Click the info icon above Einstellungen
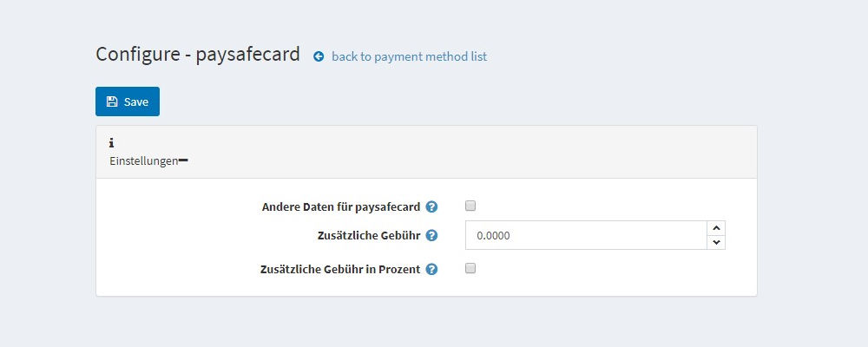The image size is (868, 347). 112,143
